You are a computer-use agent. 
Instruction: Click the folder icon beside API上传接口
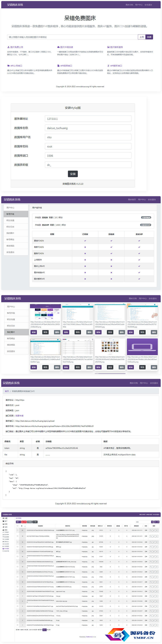(9, 66)
